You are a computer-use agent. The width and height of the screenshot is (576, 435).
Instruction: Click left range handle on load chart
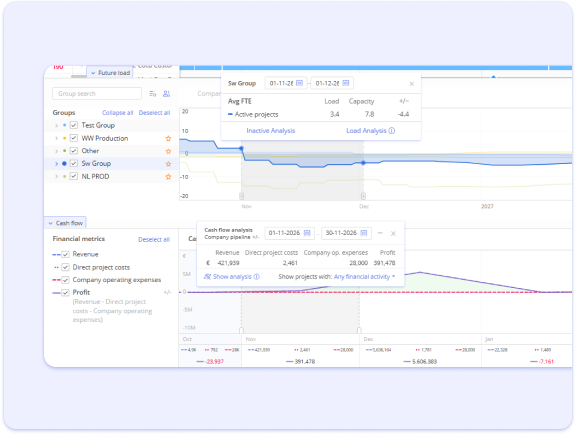241,196
